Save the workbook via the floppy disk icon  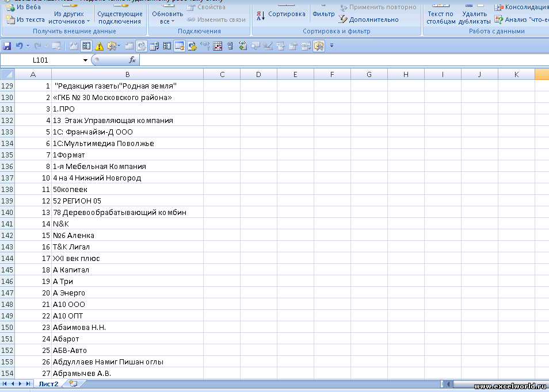[x=7, y=46]
